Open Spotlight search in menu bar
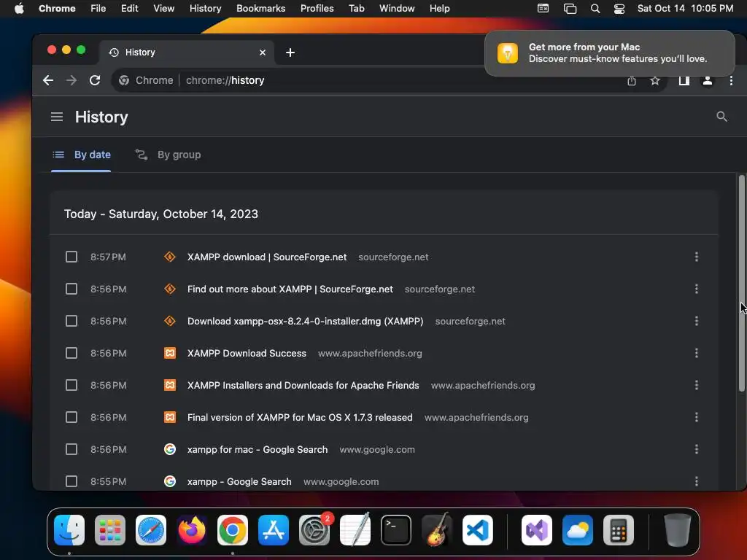Image resolution: width=747 pixels, height=560 pixels. coord(595,9)
